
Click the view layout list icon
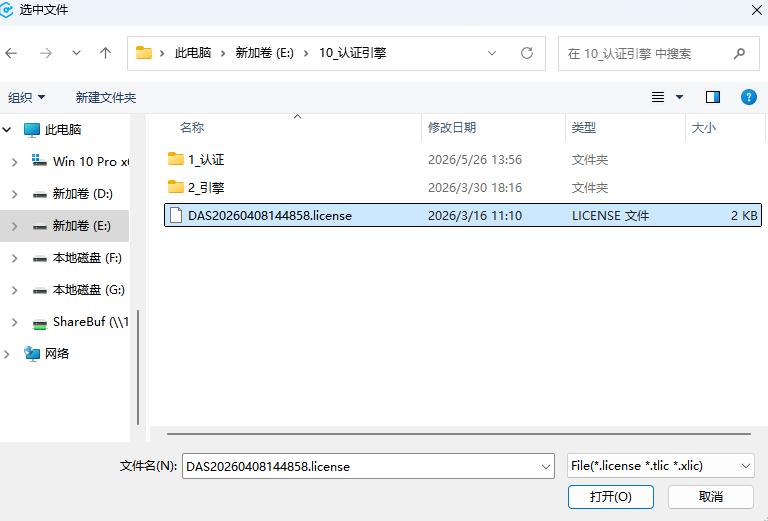658,97
